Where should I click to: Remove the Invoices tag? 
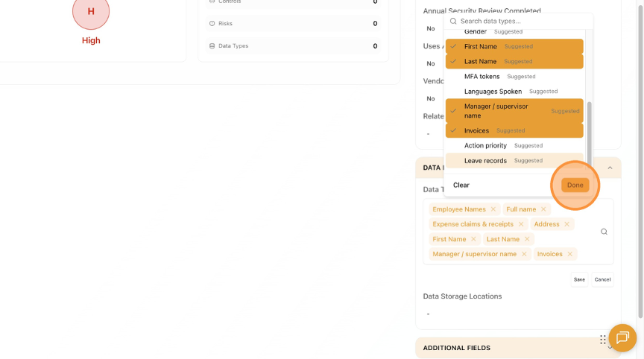pyautogui.click(x=570, y=254)
